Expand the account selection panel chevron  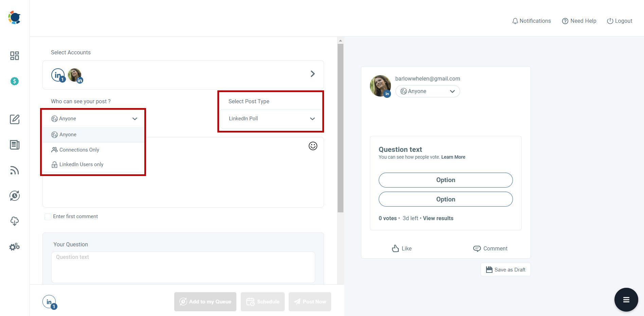pos(312,74)
